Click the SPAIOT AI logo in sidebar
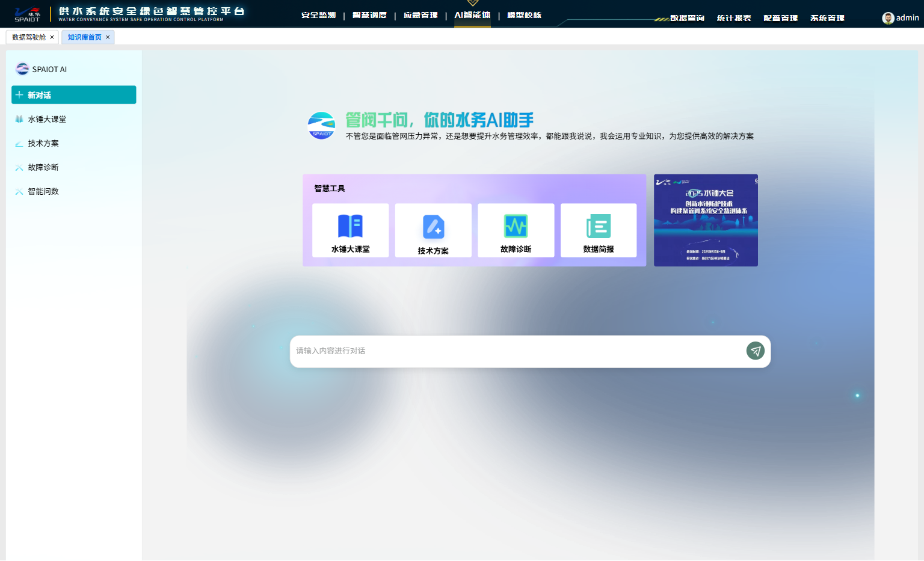The width and height of the screenshot is (924, 561). click(22, 69)
